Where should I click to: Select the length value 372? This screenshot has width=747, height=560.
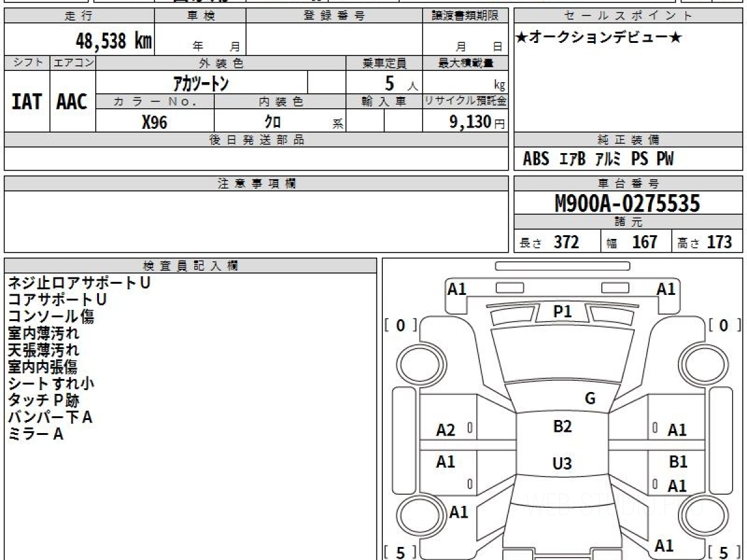(x=566, y=242)
